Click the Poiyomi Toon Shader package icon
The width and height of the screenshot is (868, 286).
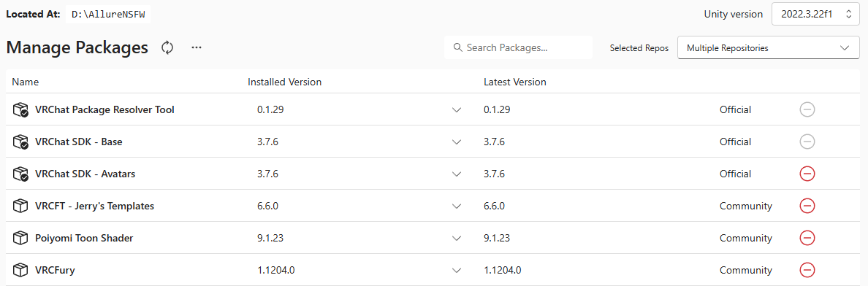coord(20,238)
